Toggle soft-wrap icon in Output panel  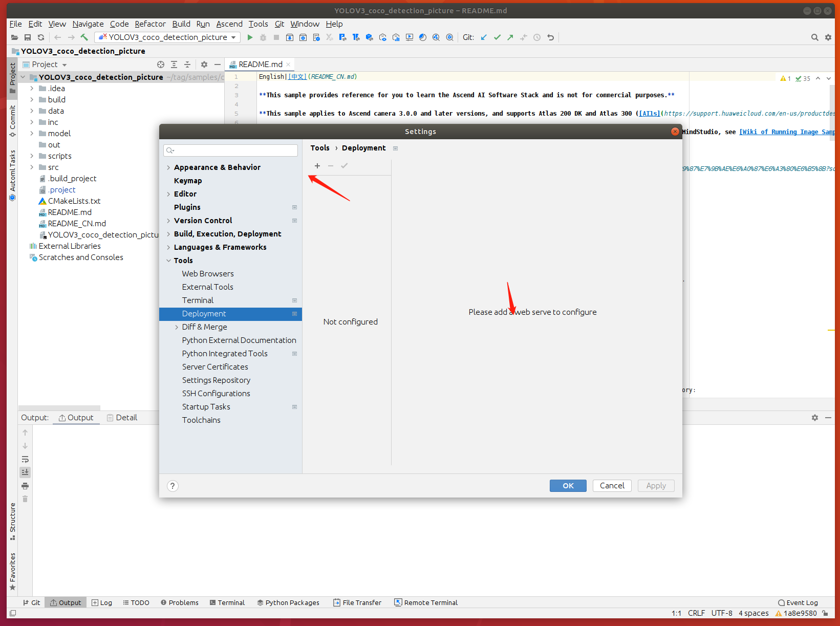pos(25,459)
